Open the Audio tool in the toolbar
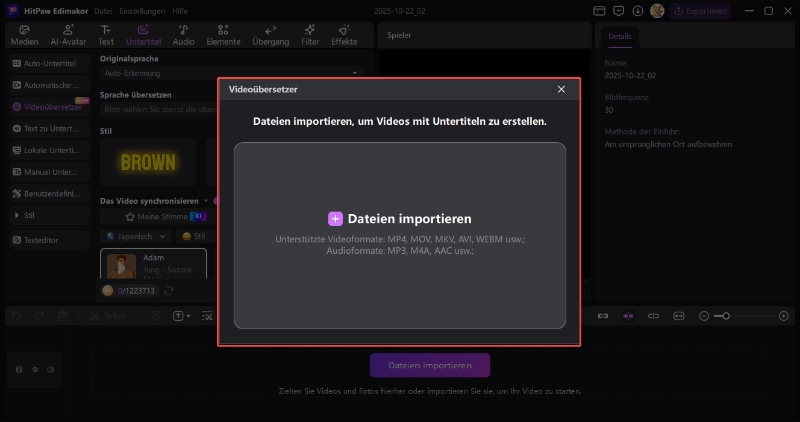The height and width of the screenshot is (422, 800). [x=183, y=35]
